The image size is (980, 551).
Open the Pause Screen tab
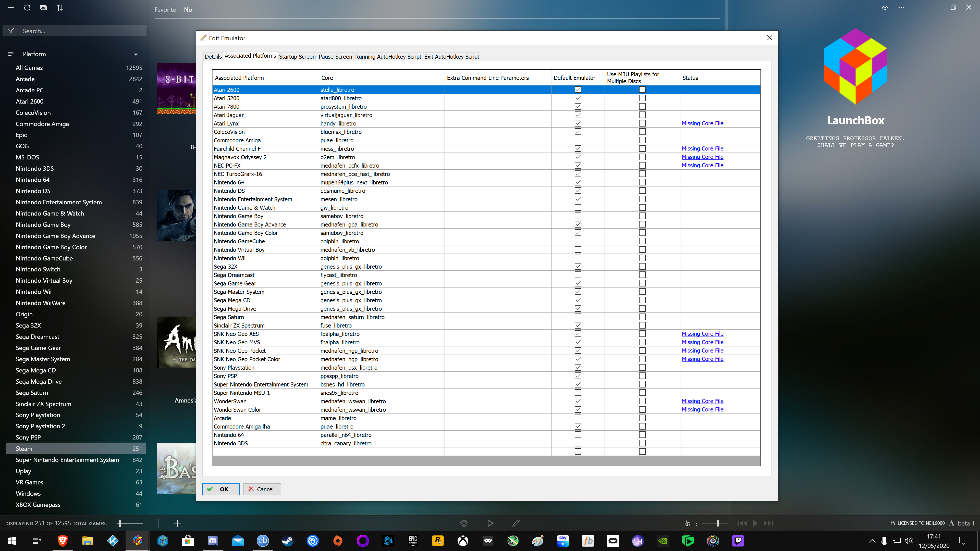pyautogui.click(x=335, y=57)
